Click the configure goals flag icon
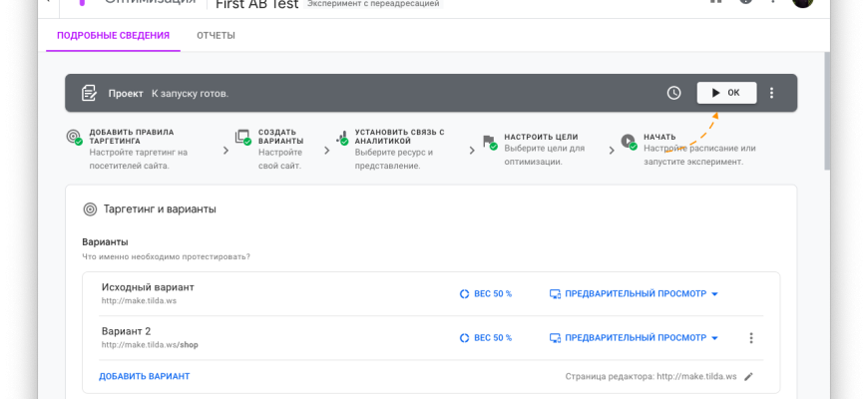This screenshot has height=399, width=868. point(489,141)
